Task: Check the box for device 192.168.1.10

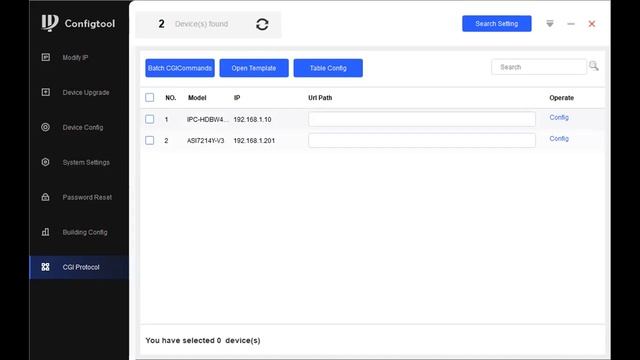Action: pyautogui.click(x=150, y=119)
